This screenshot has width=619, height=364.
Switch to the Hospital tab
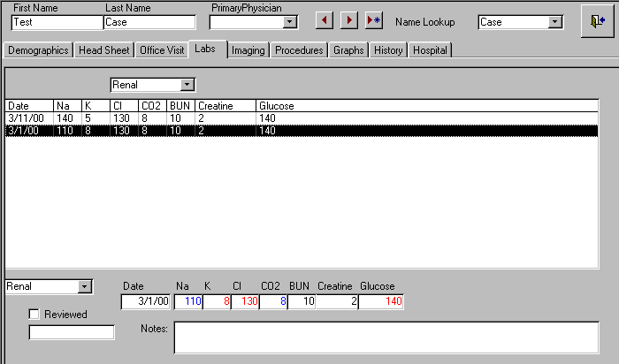click(x=429, y=50)
